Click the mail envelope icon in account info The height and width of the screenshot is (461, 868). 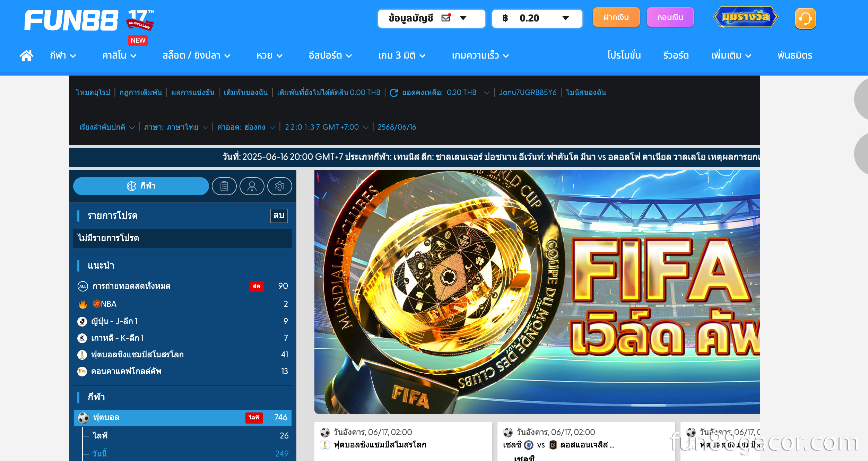[446, 18]
